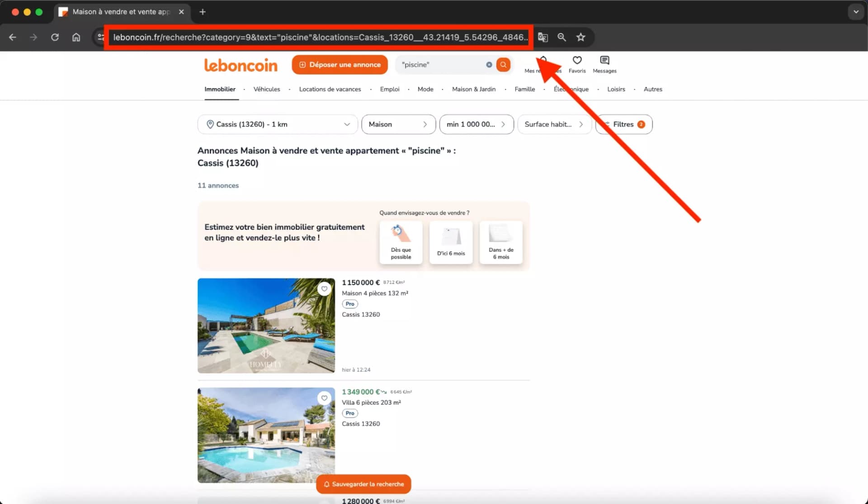Open the Emploi category
This screenshot has height=504, width=868.
click(x=390, y=89)
